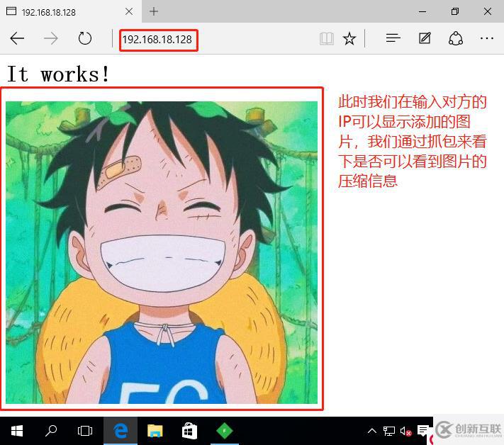The height and width of the screenshot is (445, 504).
Task: Click the green diamond taskbar app
Action: [225, 431]
